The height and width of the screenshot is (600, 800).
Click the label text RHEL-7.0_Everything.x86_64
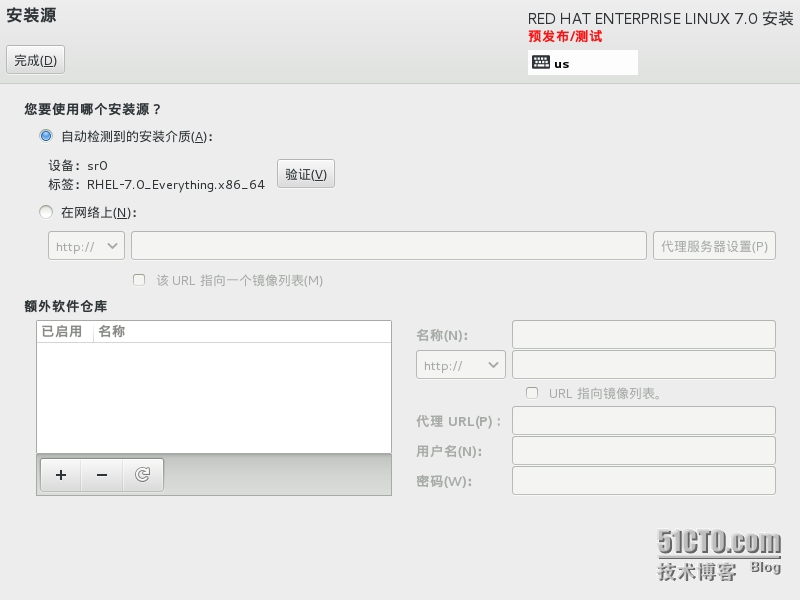point(176,185)
